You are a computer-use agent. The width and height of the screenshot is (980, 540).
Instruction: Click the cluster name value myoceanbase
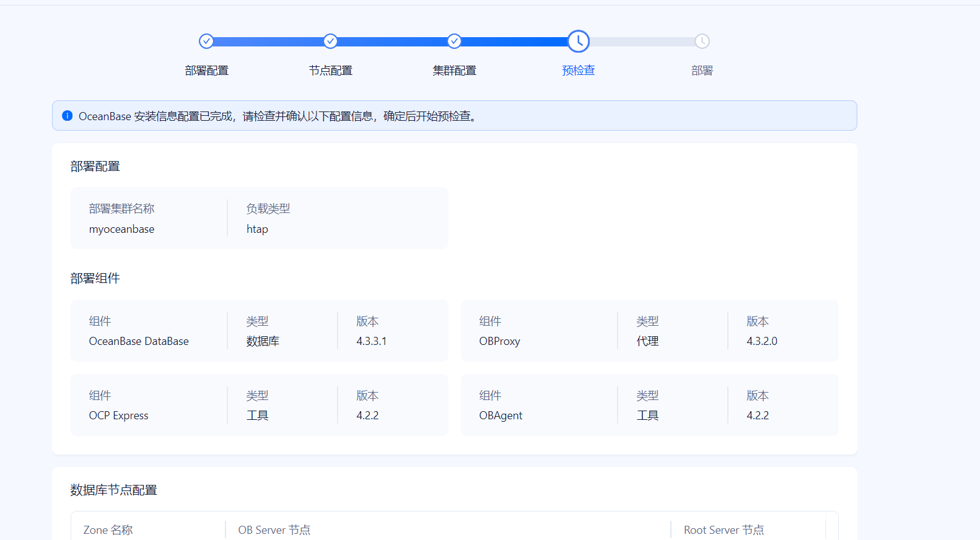(x=121, y=229)
